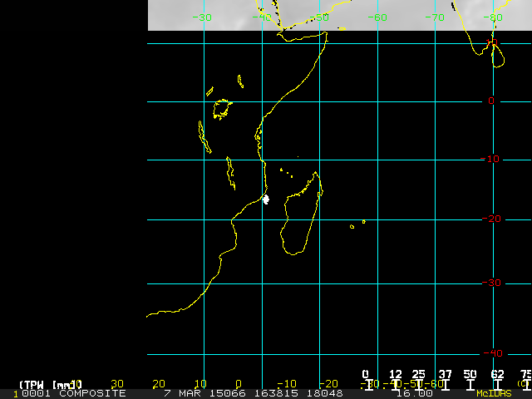Click the 7 MAR date text

pos(183,393)
